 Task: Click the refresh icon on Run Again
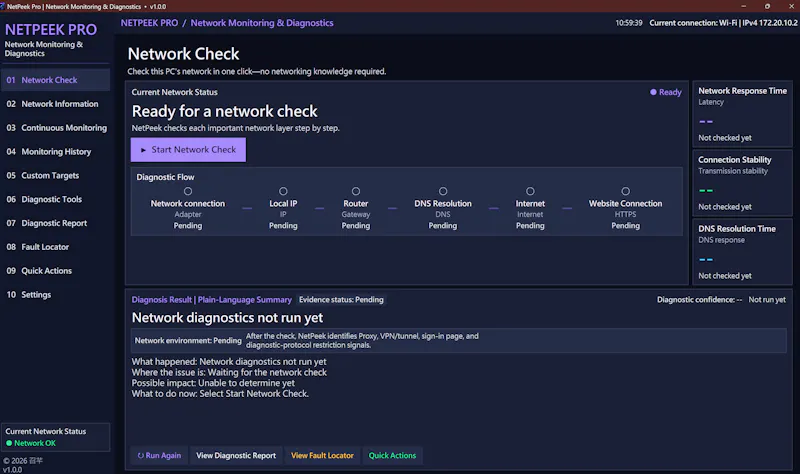(140, 456)
